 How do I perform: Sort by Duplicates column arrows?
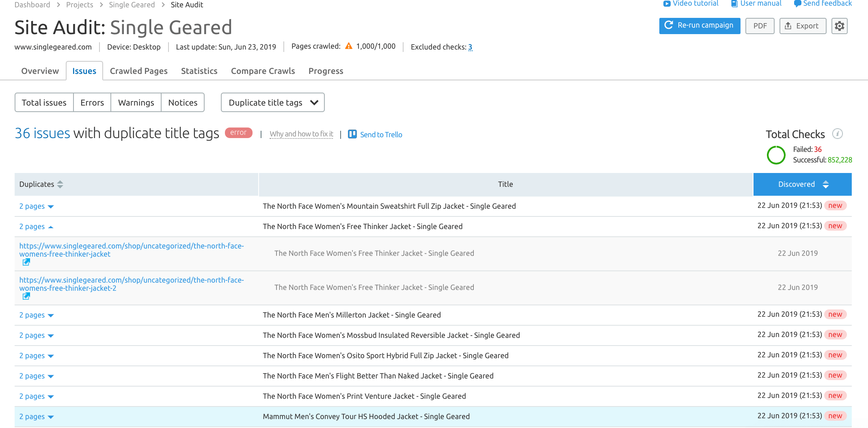click(60, 184)
